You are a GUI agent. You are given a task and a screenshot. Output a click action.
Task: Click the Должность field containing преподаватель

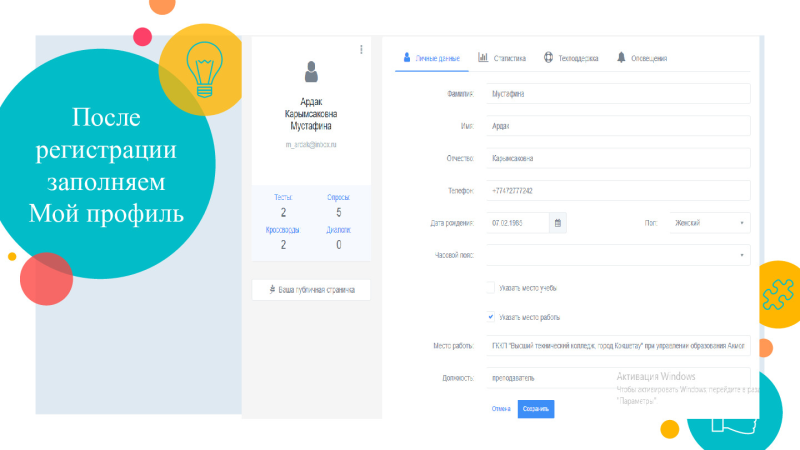618,378
